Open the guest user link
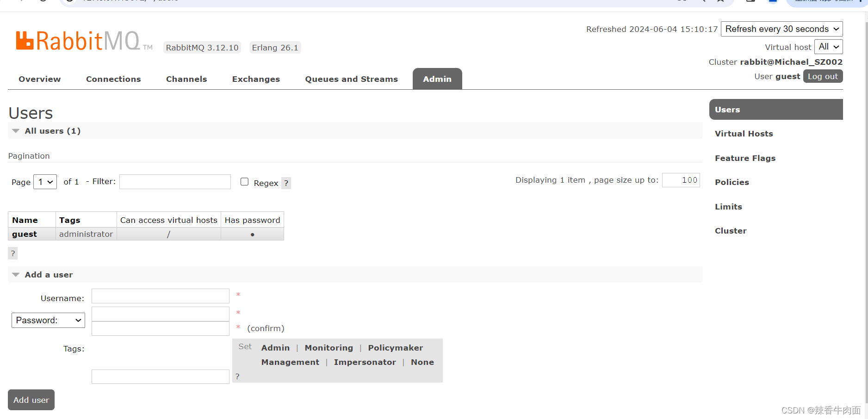 point(25,234)
